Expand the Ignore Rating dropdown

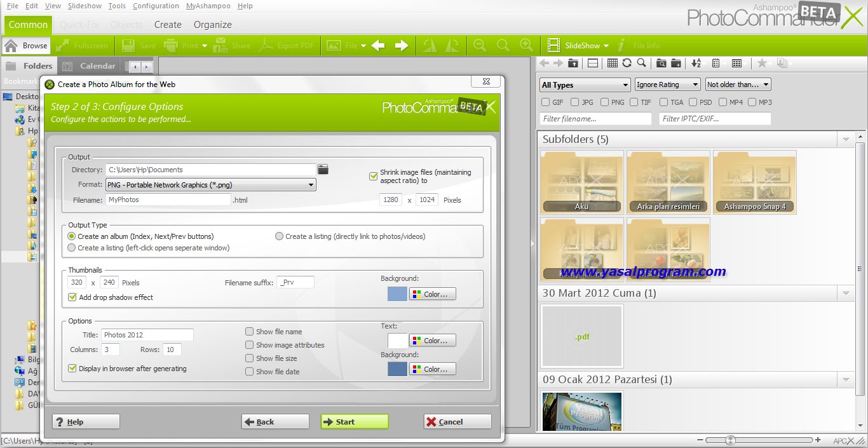click(667, 85)
